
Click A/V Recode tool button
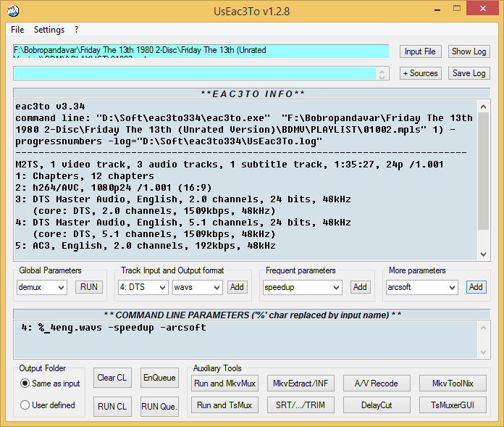377,384
